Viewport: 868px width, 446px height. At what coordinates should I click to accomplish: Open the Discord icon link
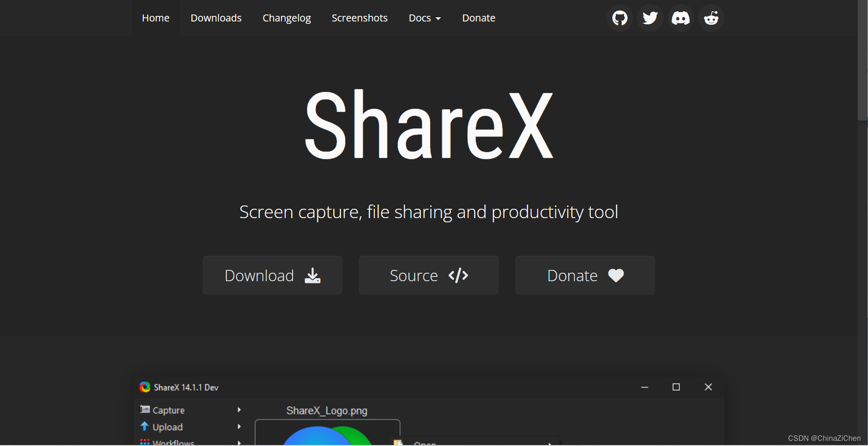[680, 18]
